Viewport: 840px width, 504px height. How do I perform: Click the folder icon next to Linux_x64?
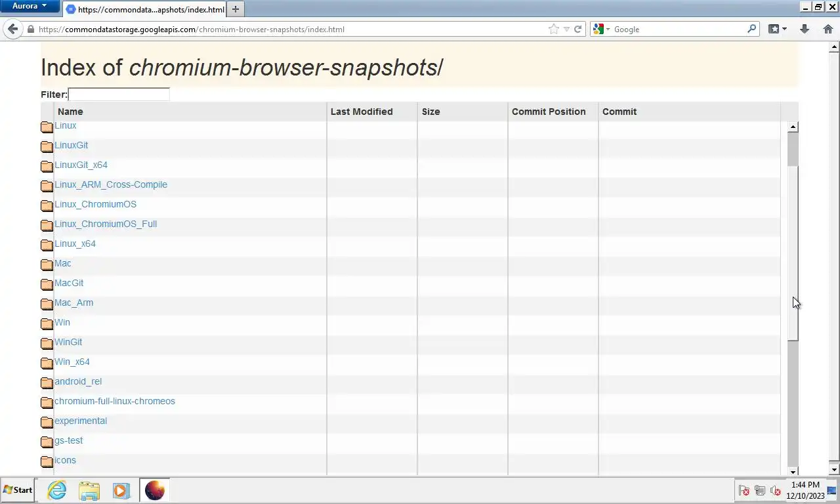[47, 245]
